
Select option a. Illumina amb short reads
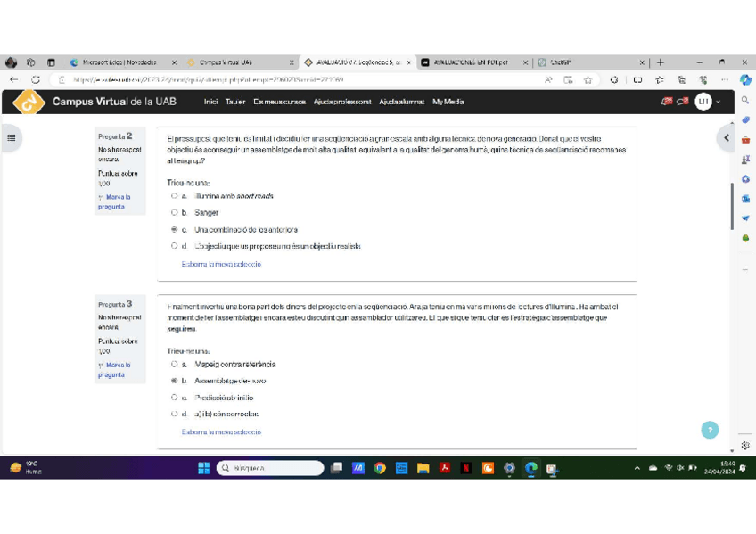click(x=175, y=196)
